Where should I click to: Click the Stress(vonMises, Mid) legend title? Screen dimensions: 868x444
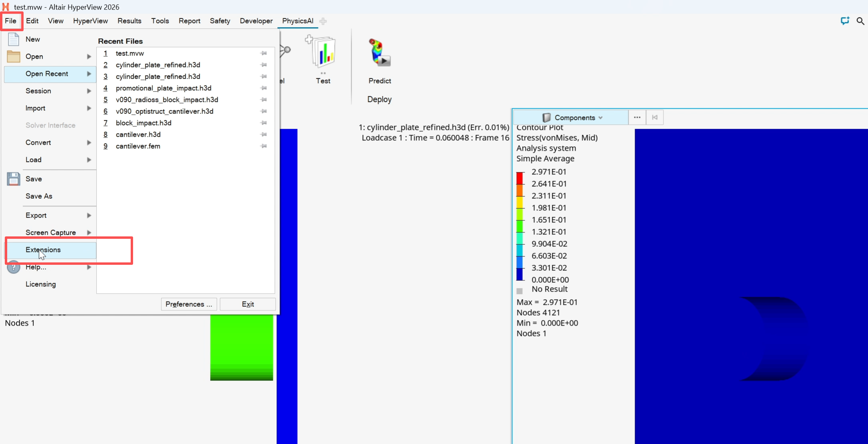(x=557, y=138)
